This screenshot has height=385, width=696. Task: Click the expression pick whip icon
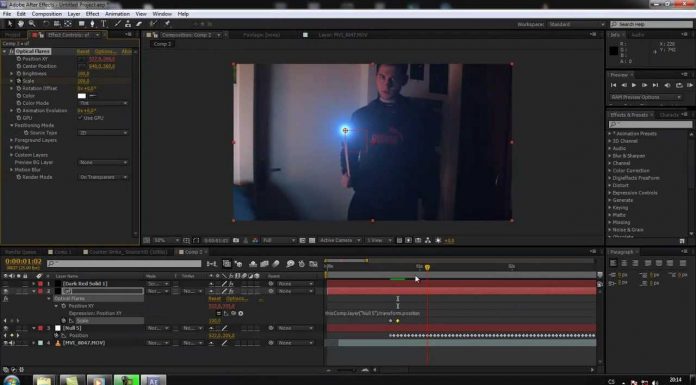(233, 313)
